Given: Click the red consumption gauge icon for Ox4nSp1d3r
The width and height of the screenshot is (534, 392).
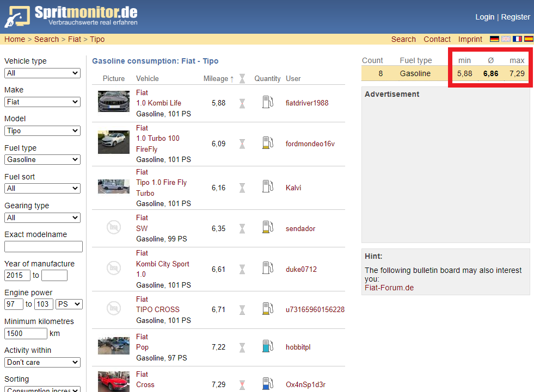Looking at the screenshot, I should point(242,385).
